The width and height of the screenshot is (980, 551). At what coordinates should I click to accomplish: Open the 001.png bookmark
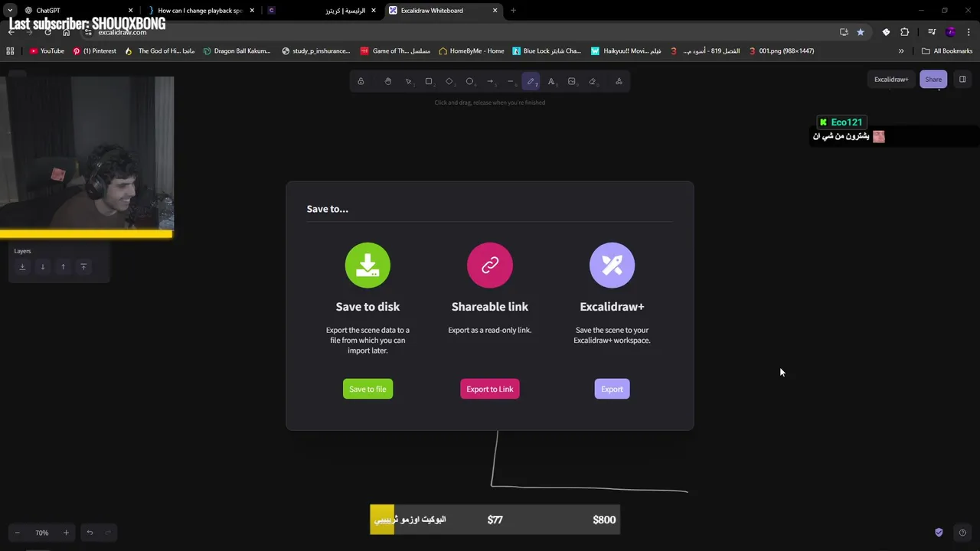click(x=781, y=51)
